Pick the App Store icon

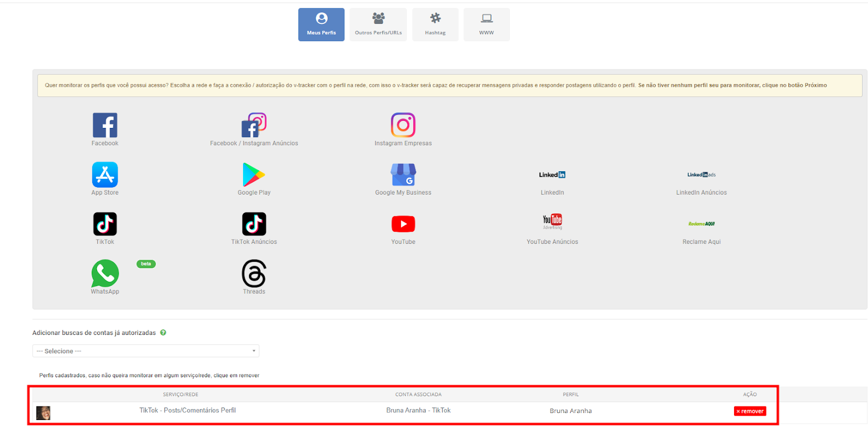(x=105, y=175)
